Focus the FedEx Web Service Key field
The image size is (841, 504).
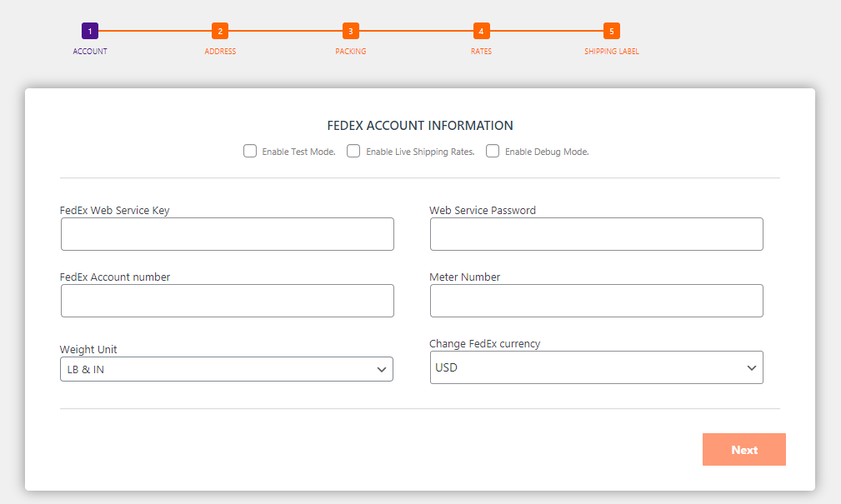coord(228,234)
